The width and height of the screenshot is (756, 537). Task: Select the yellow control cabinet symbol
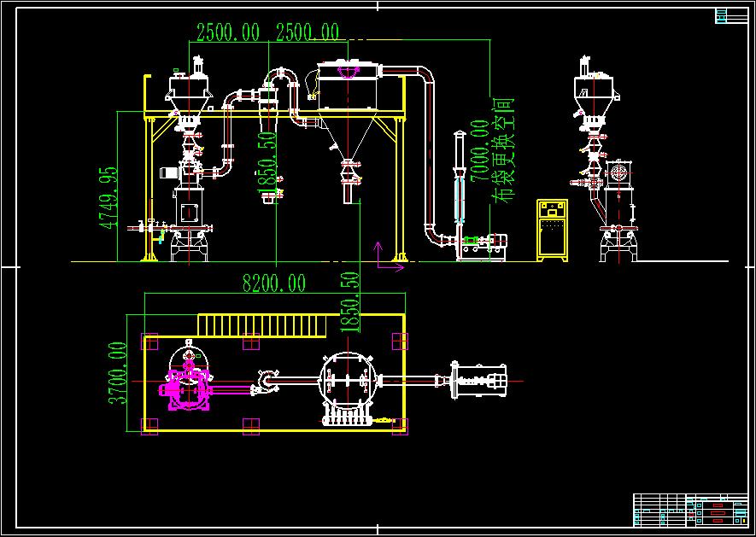pyautogui.click(x=553, y=229)
